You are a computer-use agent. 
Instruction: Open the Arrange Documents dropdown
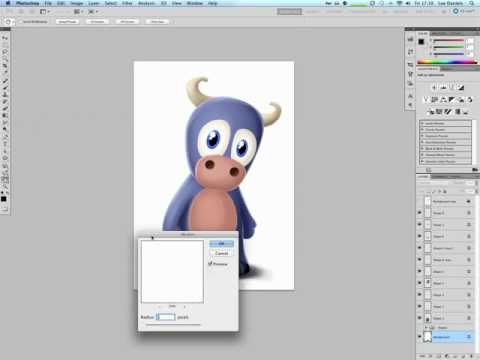(78, 12)
